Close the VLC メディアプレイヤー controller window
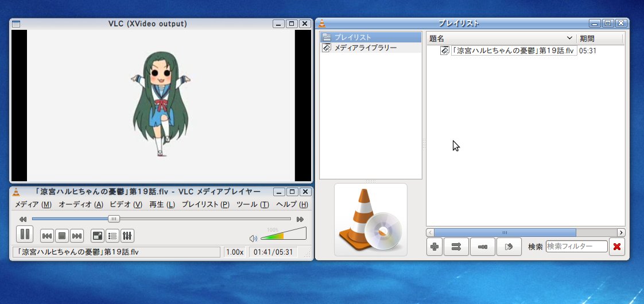 click(305, 192)
